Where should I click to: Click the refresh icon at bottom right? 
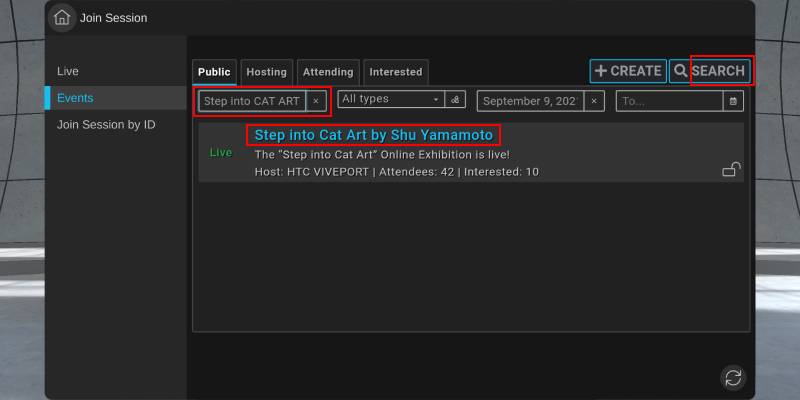733,377
